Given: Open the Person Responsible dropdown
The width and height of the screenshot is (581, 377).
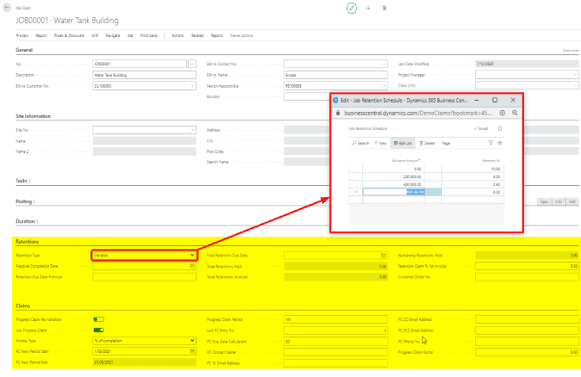Looking at the screenshot, I should tap(384, 86).
